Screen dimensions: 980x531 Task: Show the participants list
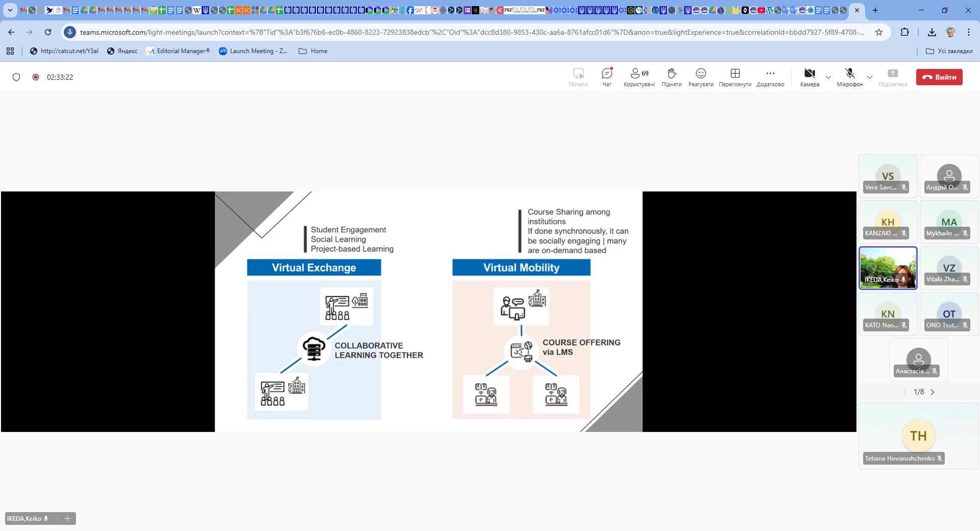coord(639,77)
